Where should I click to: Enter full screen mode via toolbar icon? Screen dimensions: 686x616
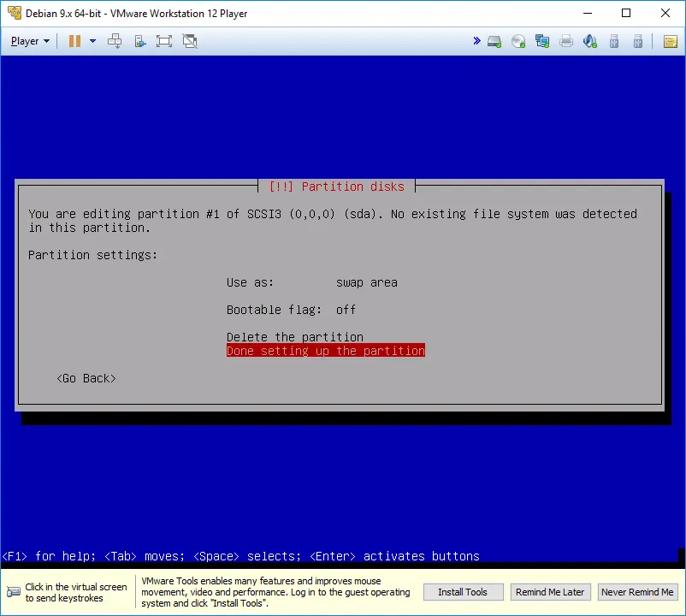pyautogui.click(x=164, y=41)
